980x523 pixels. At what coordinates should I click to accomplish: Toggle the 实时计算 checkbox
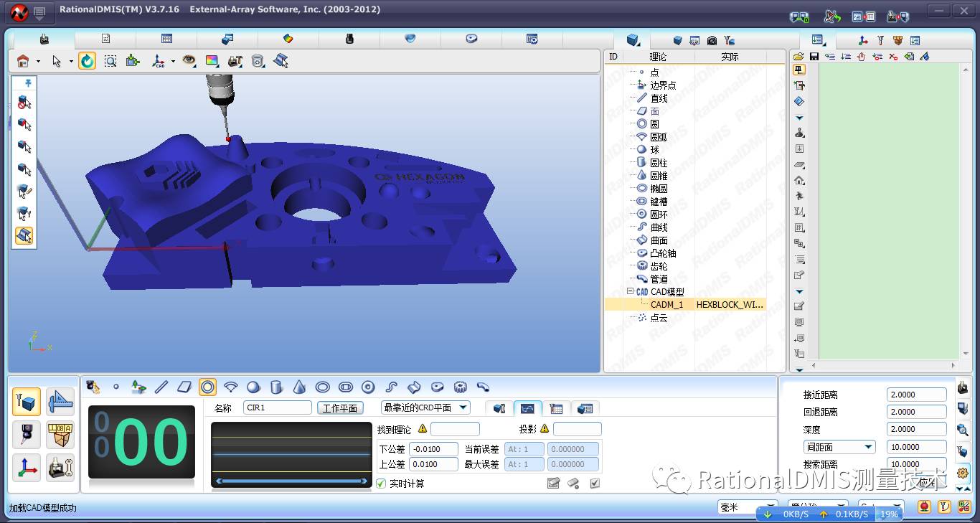tap(381, 484)
